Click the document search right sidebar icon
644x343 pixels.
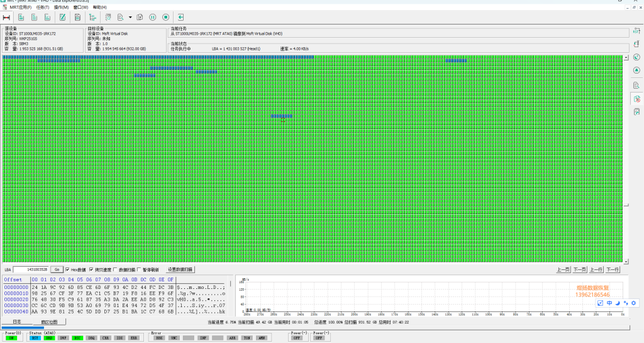click(636, 86)
